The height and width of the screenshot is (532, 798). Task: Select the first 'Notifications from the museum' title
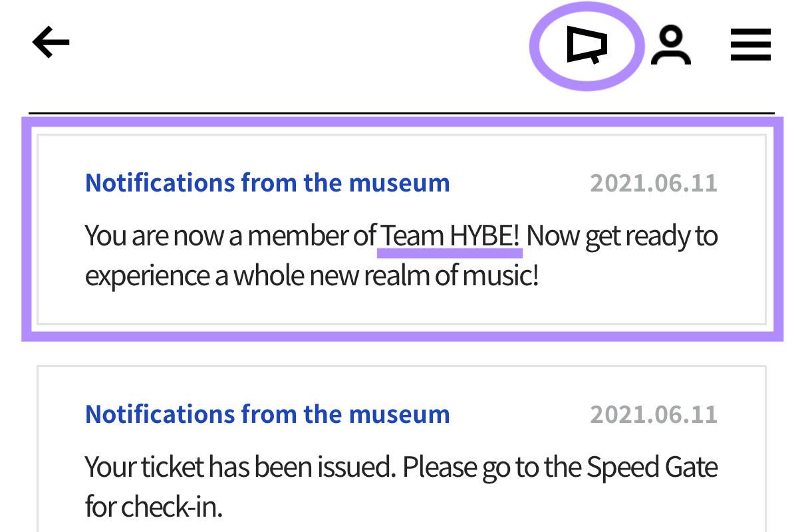tap(267, 182)
